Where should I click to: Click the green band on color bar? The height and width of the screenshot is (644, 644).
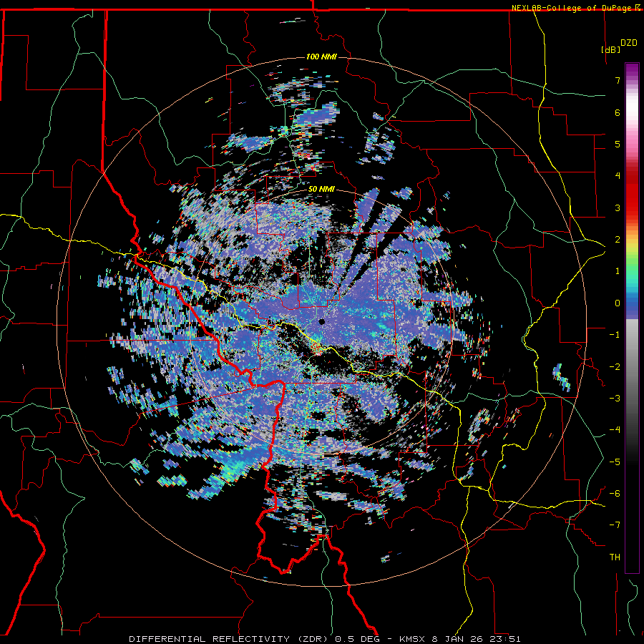[632, 263]
